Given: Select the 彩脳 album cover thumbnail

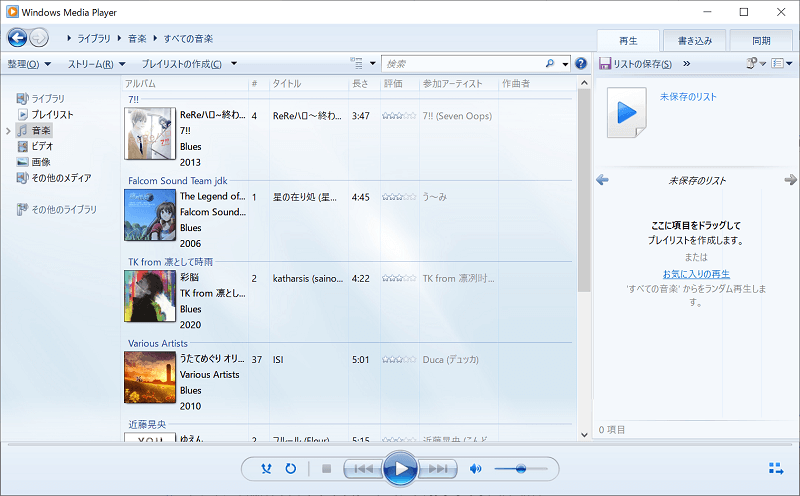Looking at the screenshot, I should pos(150,296).
